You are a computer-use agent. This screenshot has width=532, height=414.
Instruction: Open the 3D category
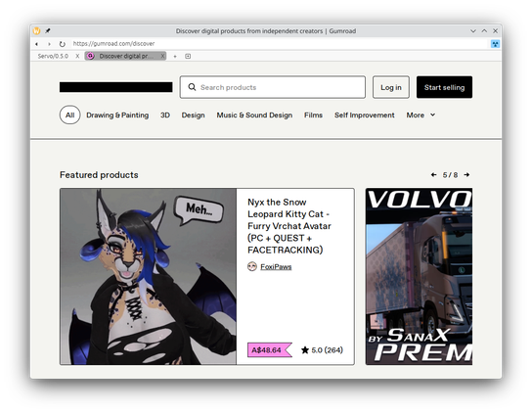click(165, 115)
